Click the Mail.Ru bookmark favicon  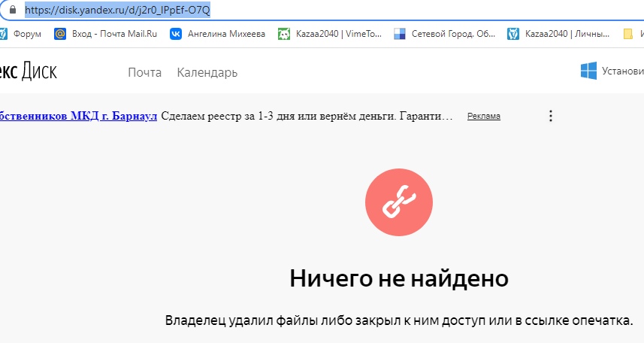tap(60, 34)
